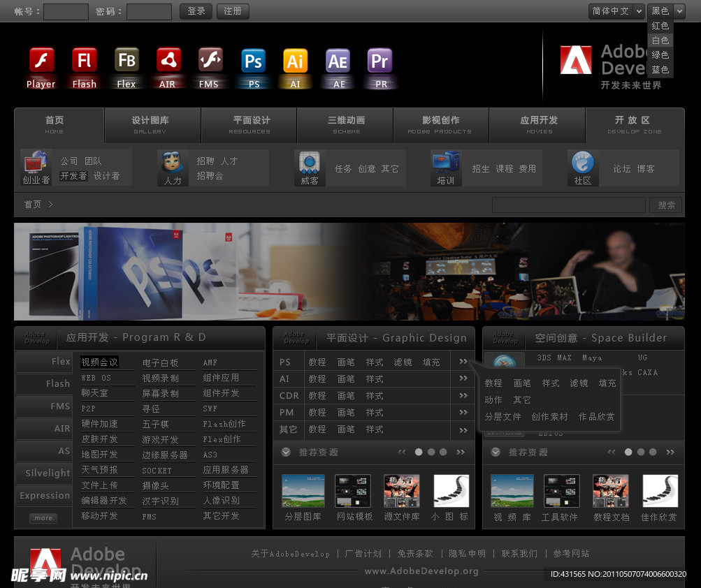
Task: Click the 搜索 search button
Action: [665, 205]
